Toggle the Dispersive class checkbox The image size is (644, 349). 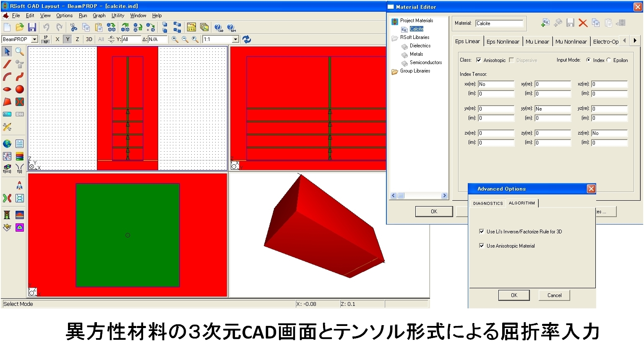click(x=511, y=60)
